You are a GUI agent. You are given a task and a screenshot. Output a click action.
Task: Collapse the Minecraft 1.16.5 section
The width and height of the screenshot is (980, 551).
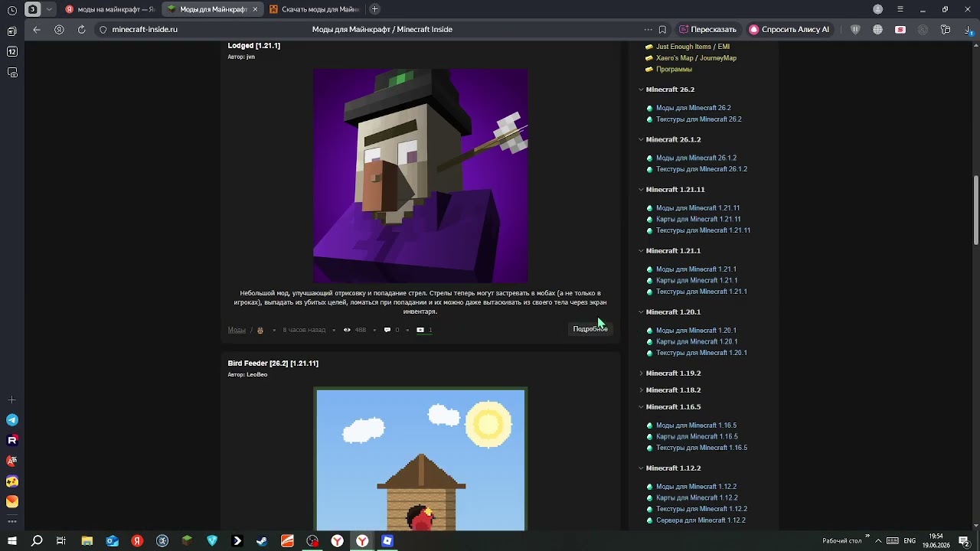[x=642, y=407]
